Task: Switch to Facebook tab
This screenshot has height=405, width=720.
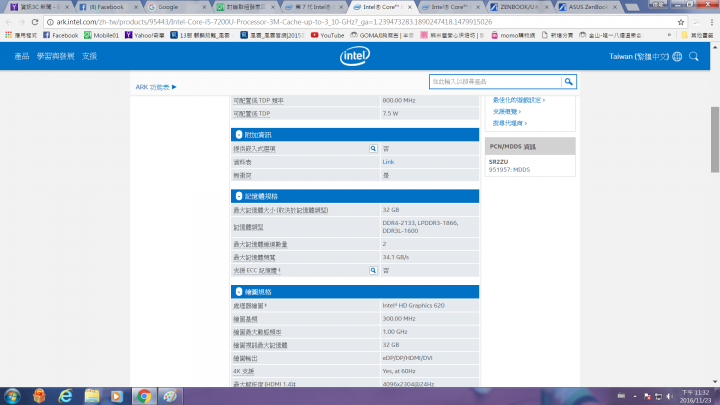Action: coord(107,7)
